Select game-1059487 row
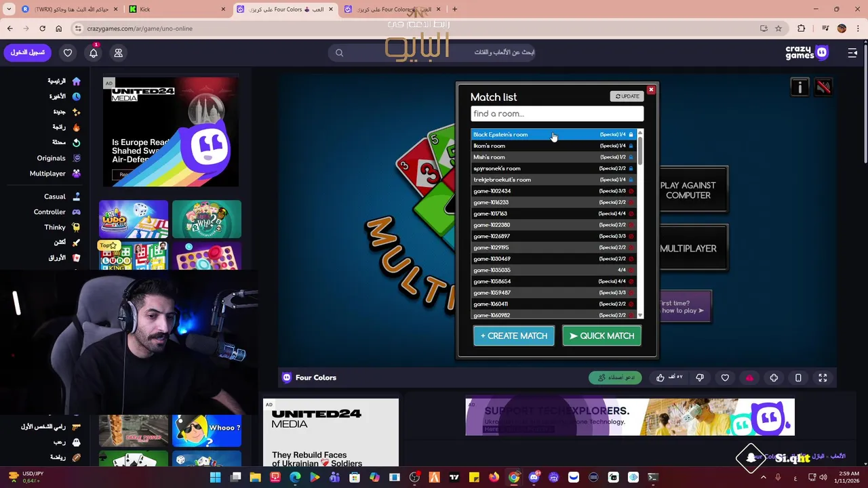 coord(553,293)
